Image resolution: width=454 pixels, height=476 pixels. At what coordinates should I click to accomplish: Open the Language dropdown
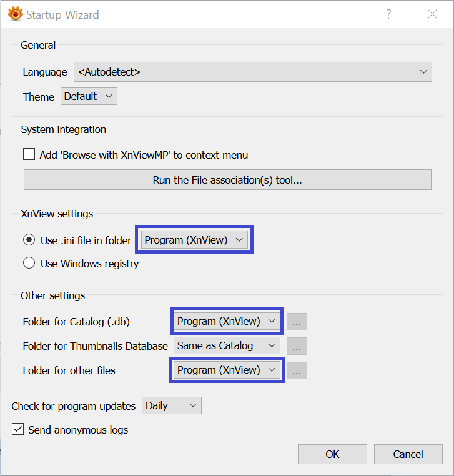252,72
